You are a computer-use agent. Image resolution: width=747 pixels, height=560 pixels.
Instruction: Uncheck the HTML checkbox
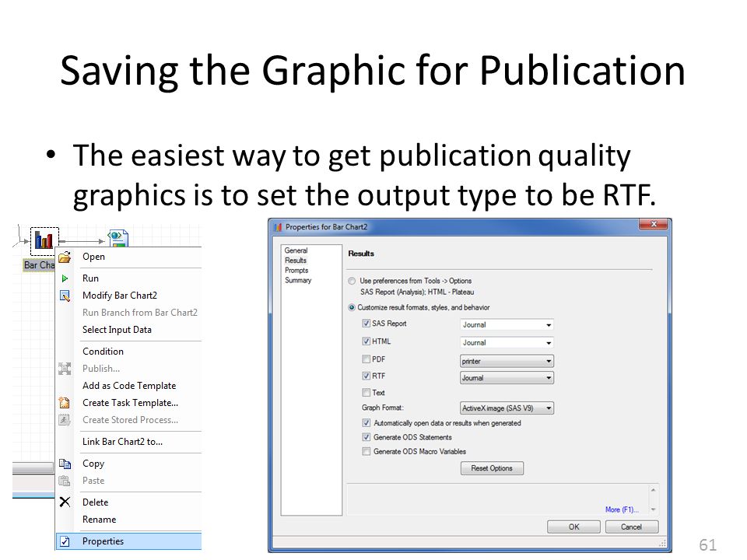366,341
